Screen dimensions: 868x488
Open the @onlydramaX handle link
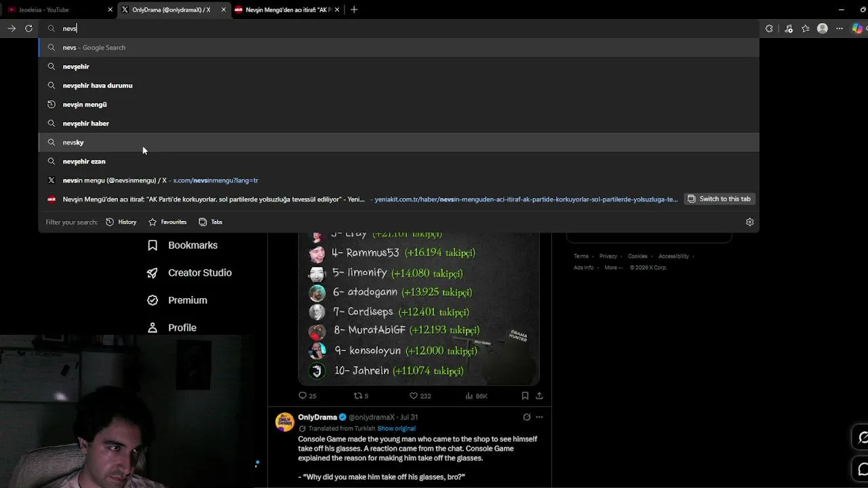click(x=372, y=417)
